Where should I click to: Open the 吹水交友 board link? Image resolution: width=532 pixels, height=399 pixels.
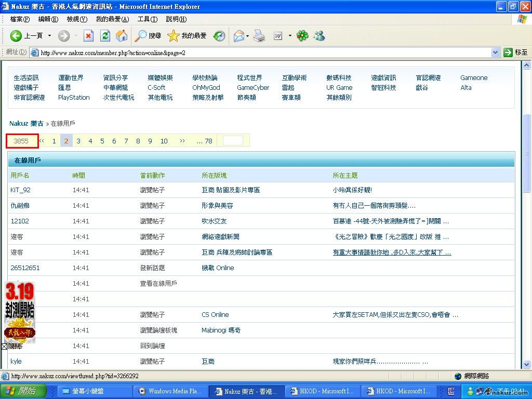pos(214,221)
